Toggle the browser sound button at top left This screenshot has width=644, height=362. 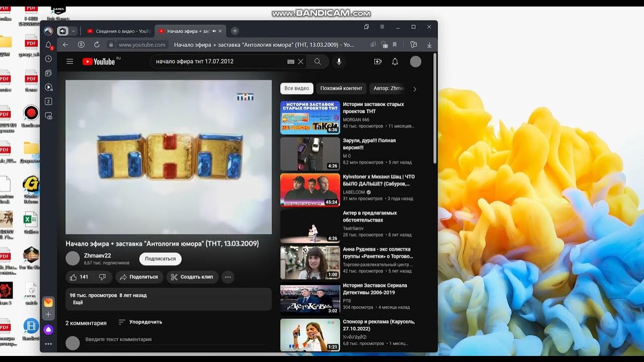(x=62, y=31)
